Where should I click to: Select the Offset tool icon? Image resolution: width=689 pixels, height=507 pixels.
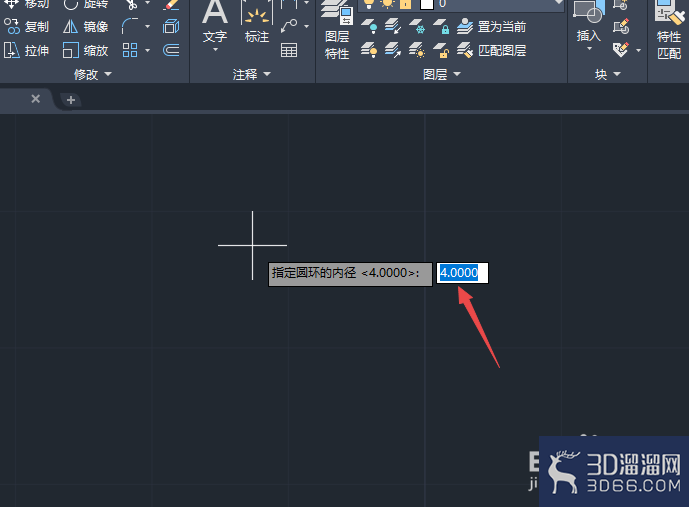click(171, 50)
